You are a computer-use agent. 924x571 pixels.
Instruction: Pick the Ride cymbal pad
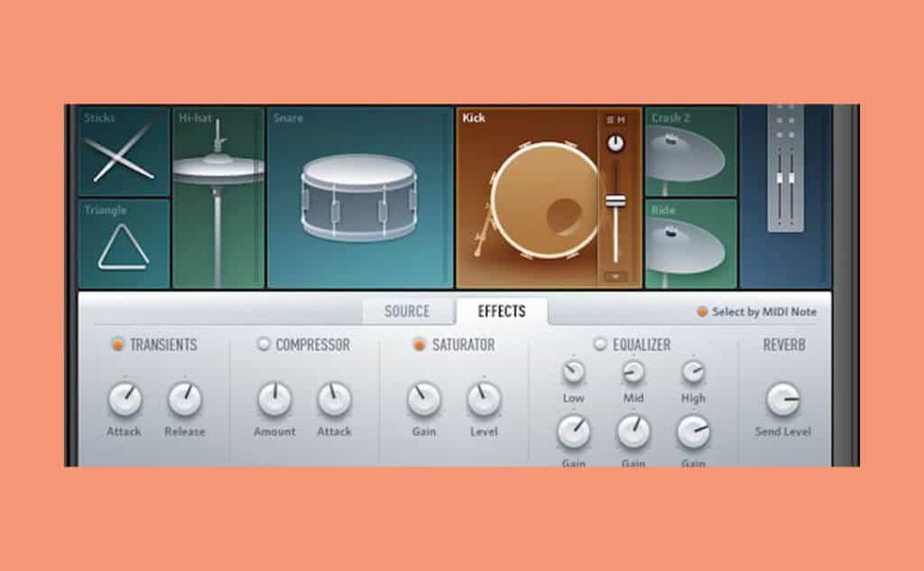click(690, 244)
